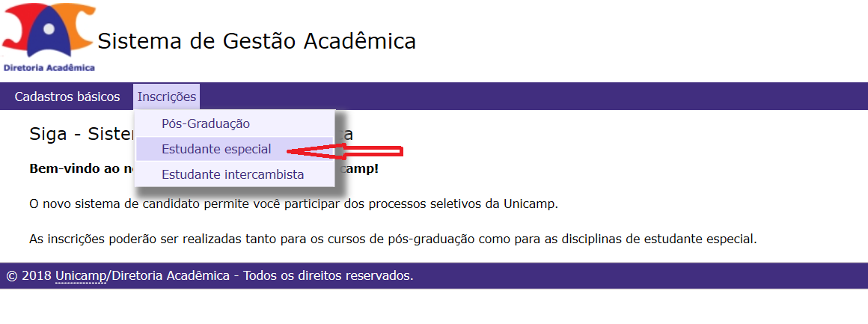Click the white circle inside the logo
This screenshot has width=868, height=324.
49,28
